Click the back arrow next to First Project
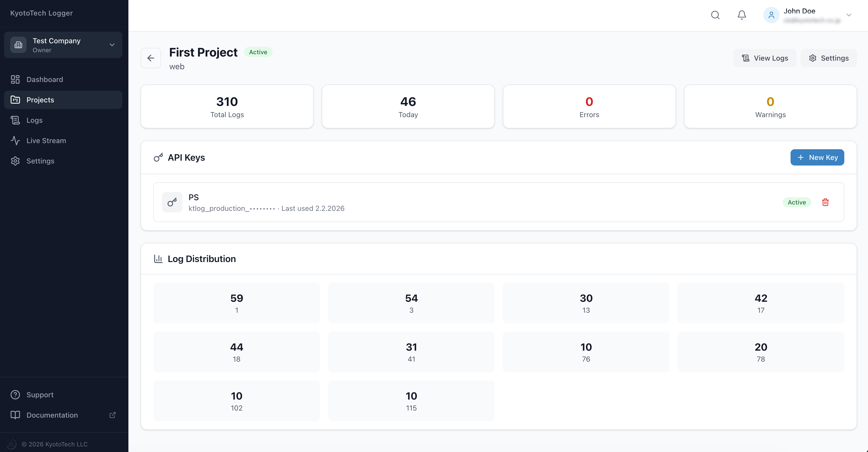Image resolution: width=868 pixels, height=452 pixels. point(151,58)
